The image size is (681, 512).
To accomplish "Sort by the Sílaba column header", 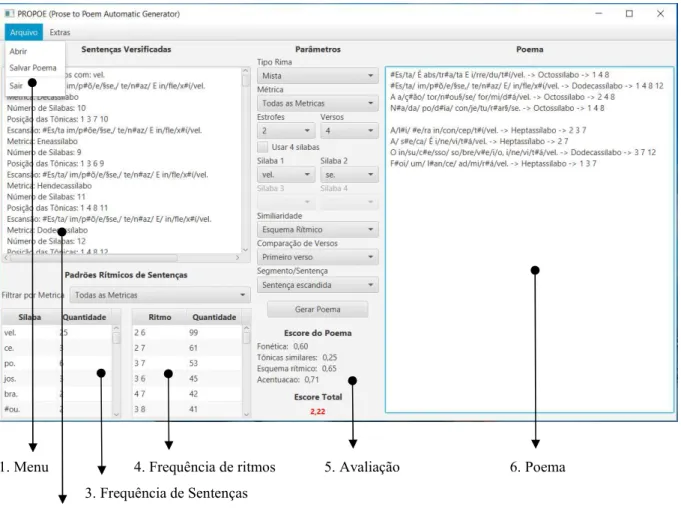I will [30, 317].
